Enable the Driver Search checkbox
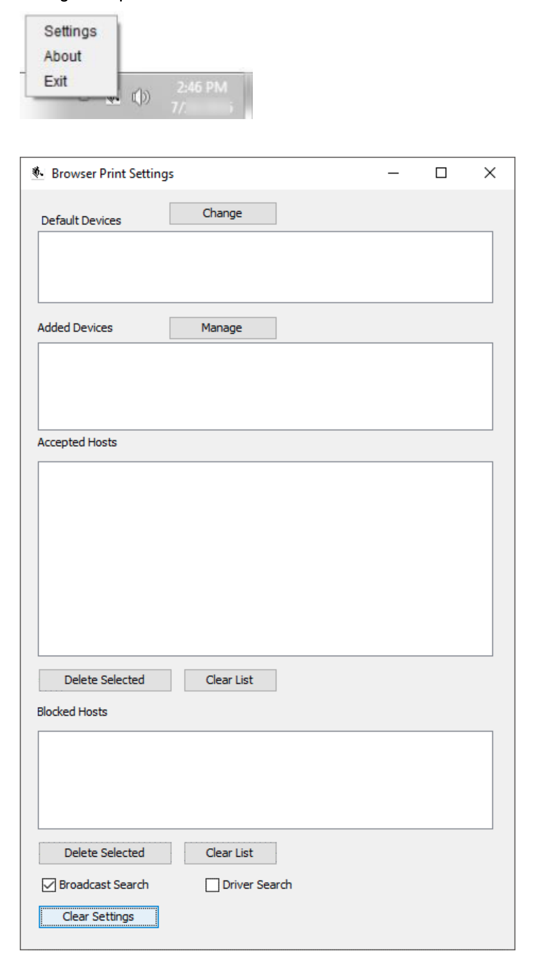The height and width of the screenshot is (980, 547). (x=212, y=885)
